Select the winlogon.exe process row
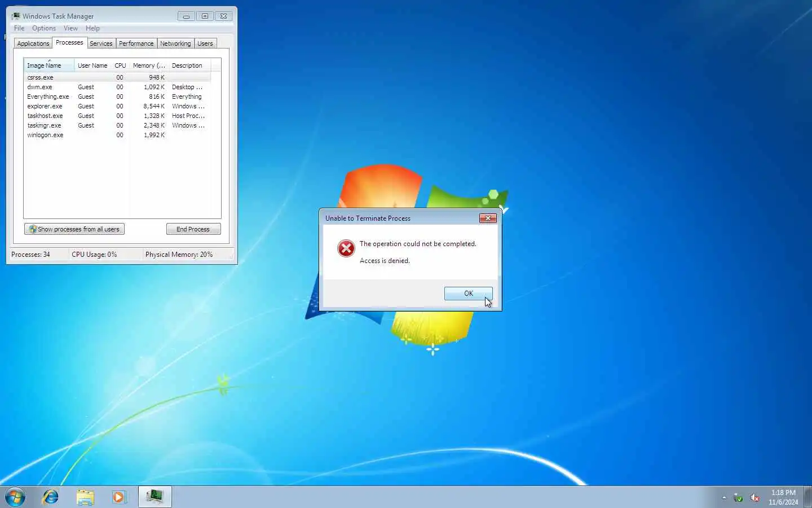 117,135
